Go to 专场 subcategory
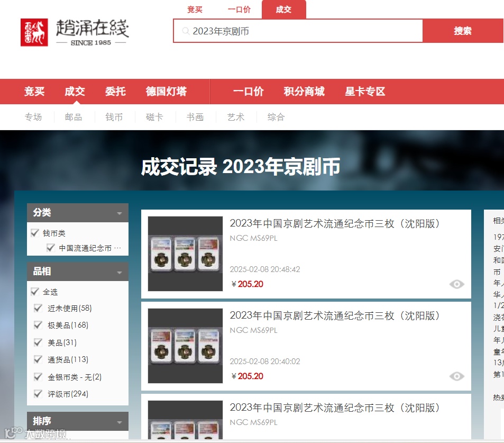 (x=33, y=117)
